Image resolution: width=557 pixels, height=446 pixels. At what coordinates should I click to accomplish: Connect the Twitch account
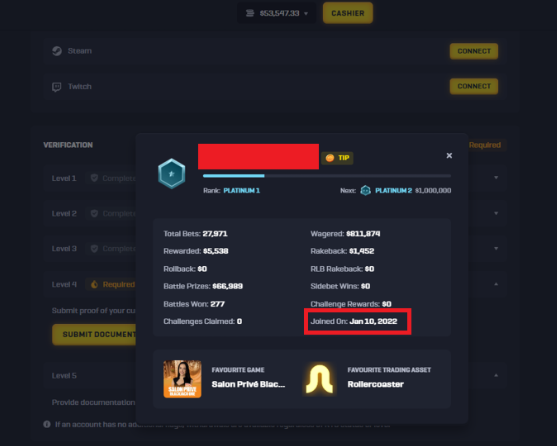click(x=474, y=86)
